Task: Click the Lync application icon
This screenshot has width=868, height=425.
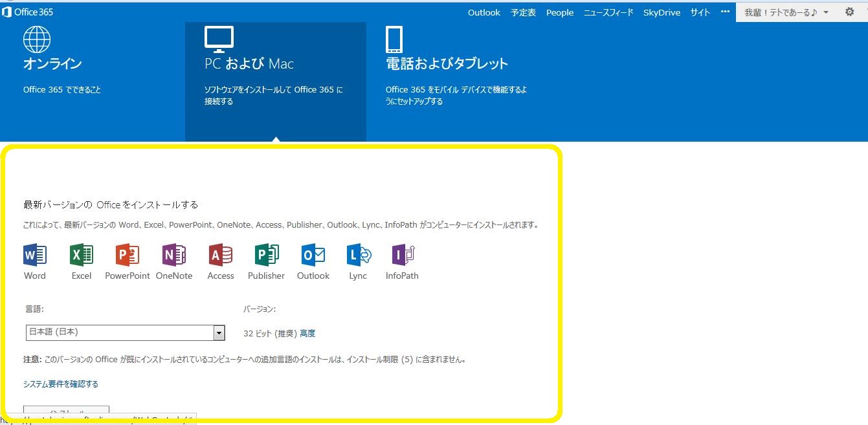Action: tap(359, 256)
